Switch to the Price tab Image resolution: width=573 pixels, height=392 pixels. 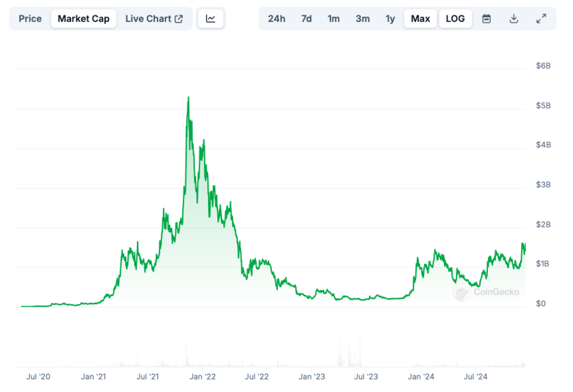pos(30,19)
